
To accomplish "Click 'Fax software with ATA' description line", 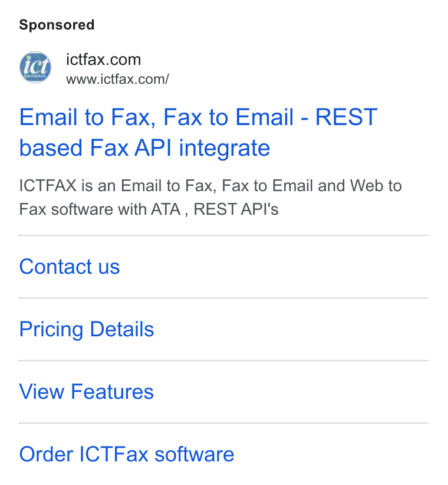I will [100, 209].
